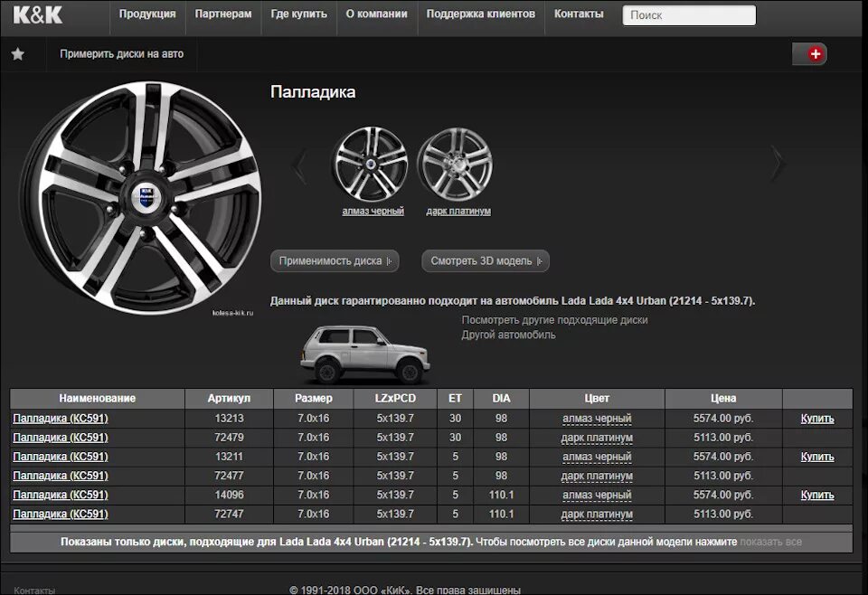Open the Партнерам menu
Image resolution: width=868 pixels, height=595 pixels.
[x=223, y=14]
